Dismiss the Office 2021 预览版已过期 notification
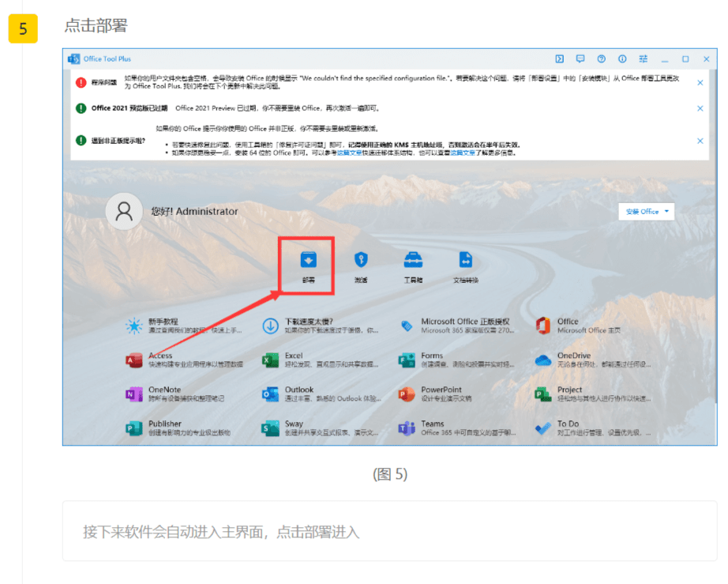 coord(700,108)
